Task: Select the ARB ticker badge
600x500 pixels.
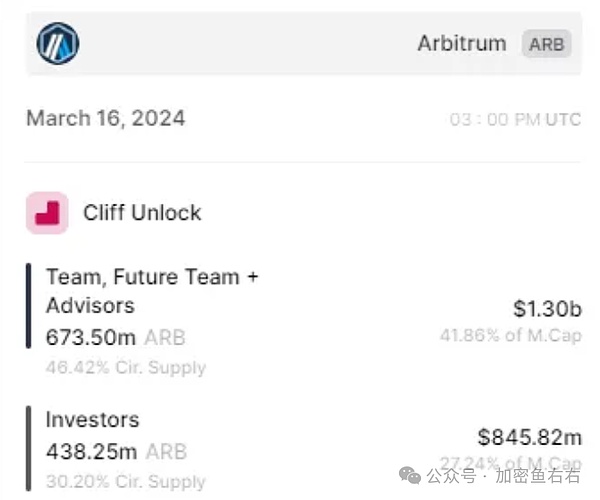Action: (x=546, y=44)
